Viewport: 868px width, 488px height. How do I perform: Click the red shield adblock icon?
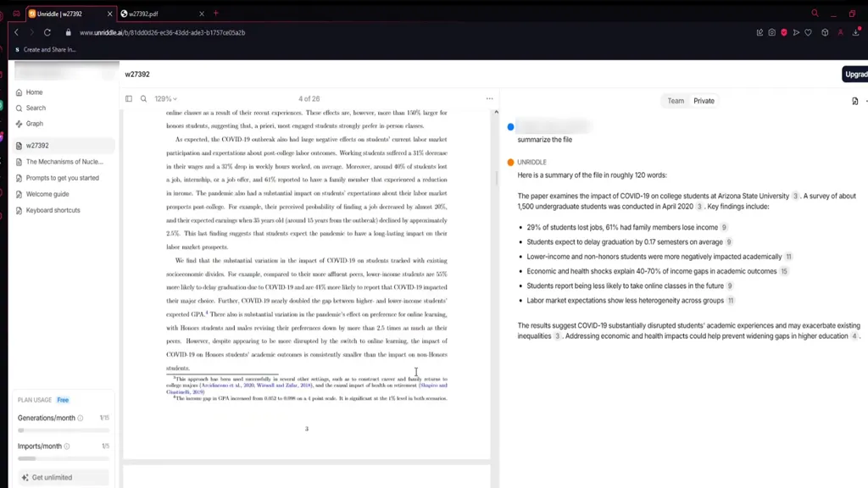(x=784, y=33)
